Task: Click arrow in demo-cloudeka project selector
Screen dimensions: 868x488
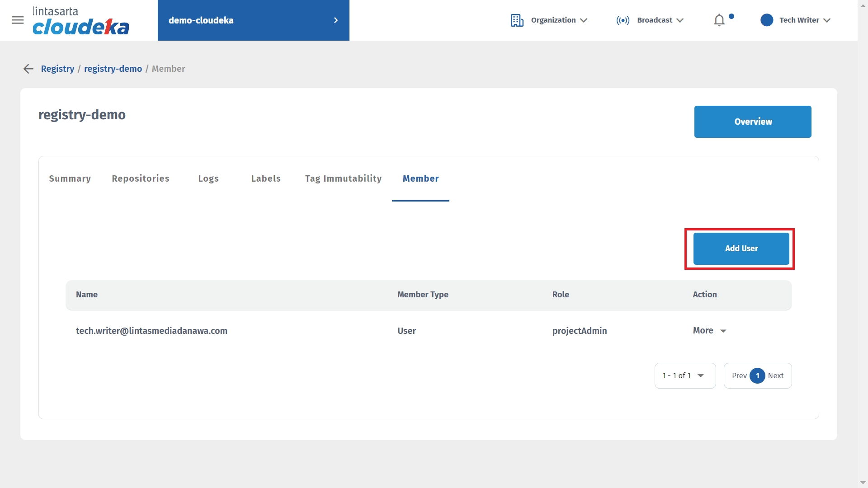Action: point(335,20)
